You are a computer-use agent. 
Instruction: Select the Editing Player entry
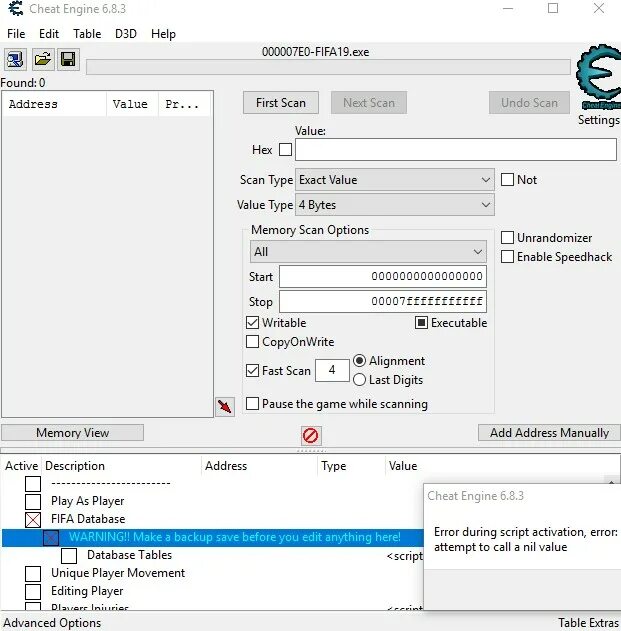87,591
